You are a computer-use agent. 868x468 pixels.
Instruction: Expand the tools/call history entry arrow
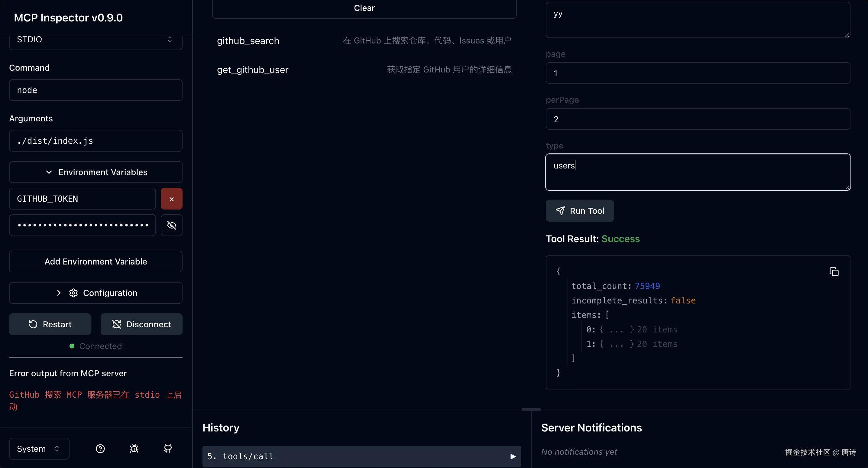pyautogui.click(x=513, y=457)
